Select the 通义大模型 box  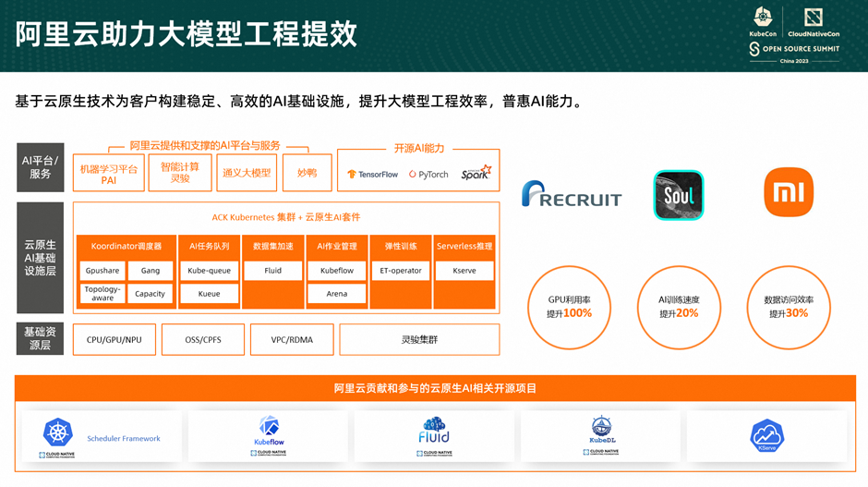tap(247, 173)
